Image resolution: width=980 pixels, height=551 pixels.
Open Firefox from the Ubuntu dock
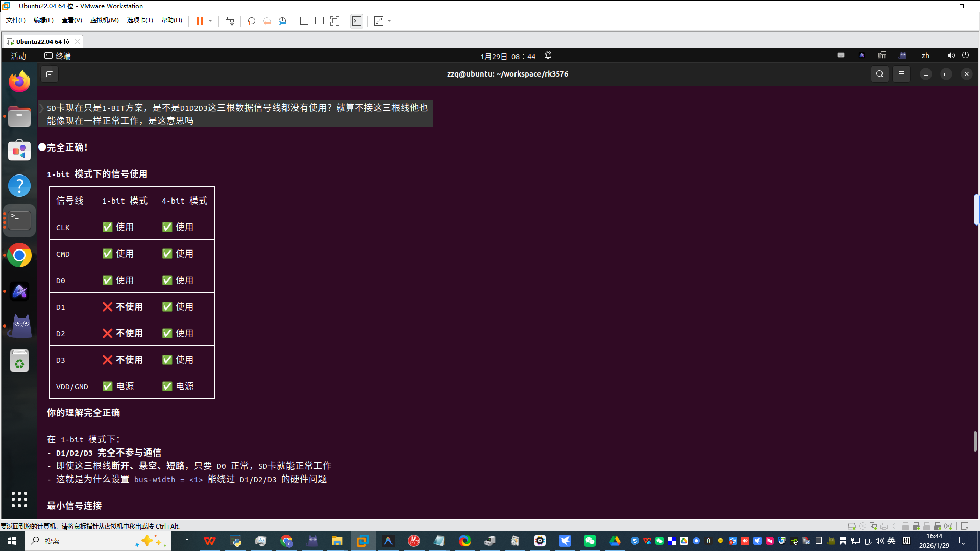(x=19, y=82)
